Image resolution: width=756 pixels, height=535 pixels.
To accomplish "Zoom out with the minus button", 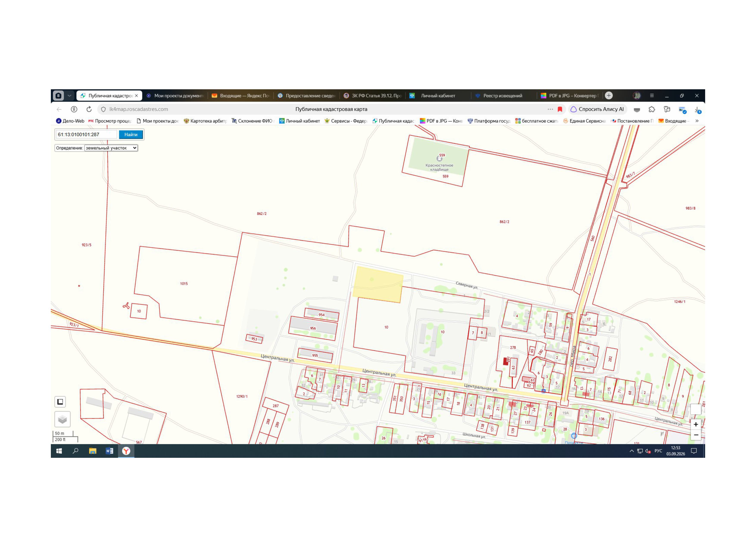I will (x=695, y=435).
